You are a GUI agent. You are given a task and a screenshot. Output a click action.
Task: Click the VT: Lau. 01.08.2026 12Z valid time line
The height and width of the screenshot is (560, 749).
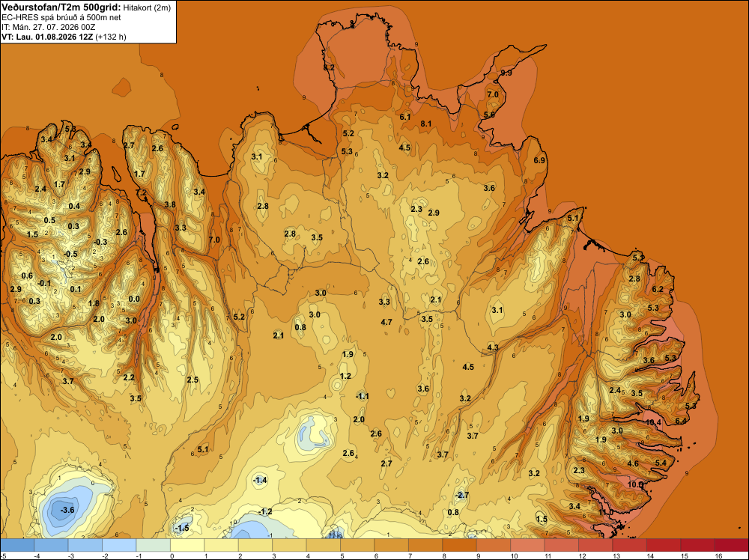click(47, 37)
